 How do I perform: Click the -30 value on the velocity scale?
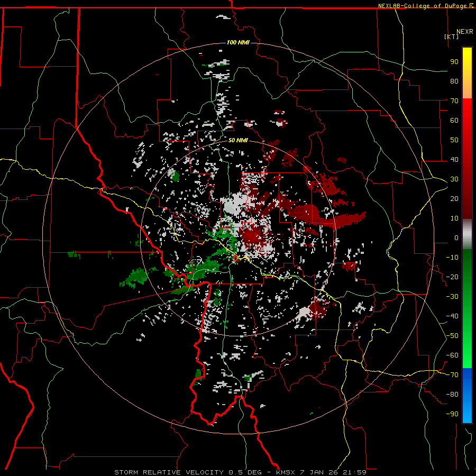452,297
